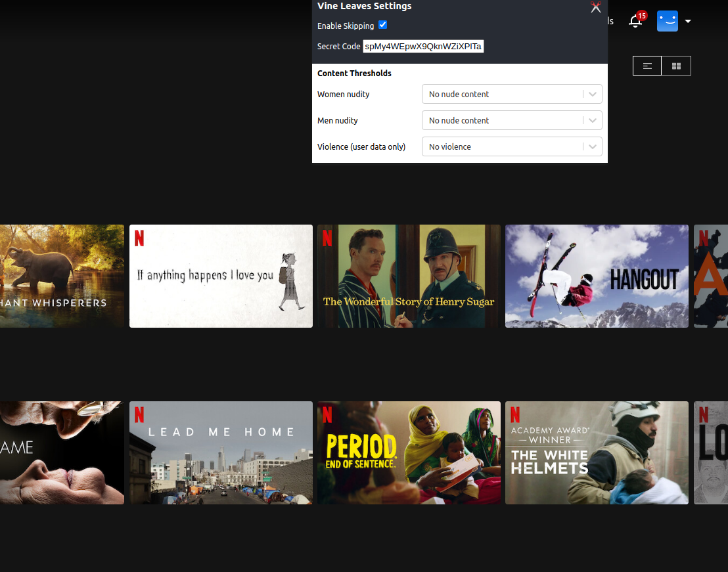Expand the Violence chevron arrow
Image resolution: width=728 pixels, height=572 pixels.
pos(593,146)
